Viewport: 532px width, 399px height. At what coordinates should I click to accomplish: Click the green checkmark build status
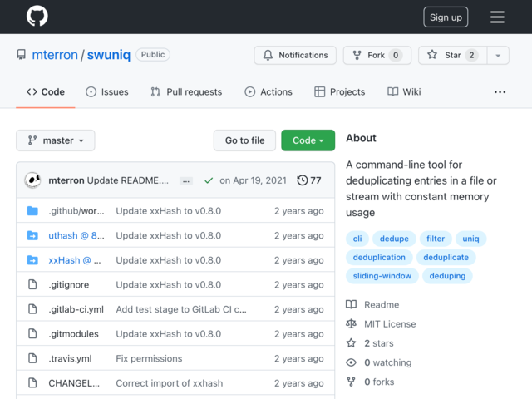[x=209, y=180]
